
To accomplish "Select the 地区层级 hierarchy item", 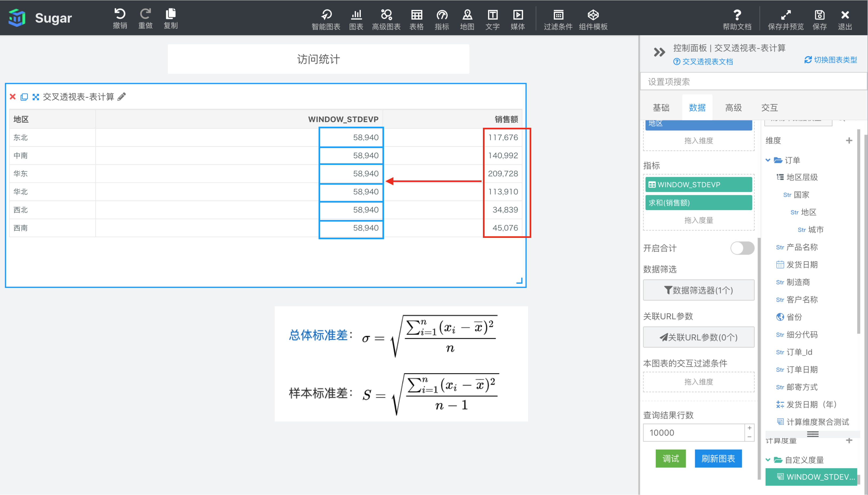I will 797,177.
